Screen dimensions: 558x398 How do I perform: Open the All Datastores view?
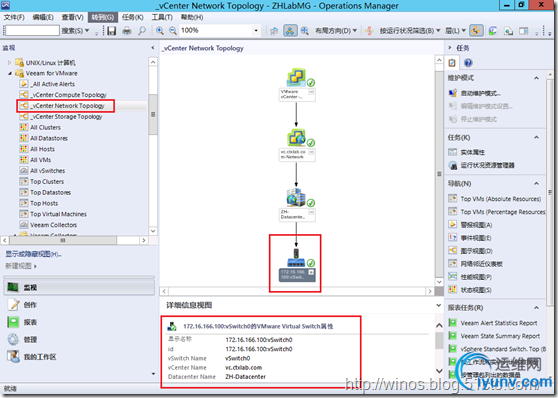(49, 138)
